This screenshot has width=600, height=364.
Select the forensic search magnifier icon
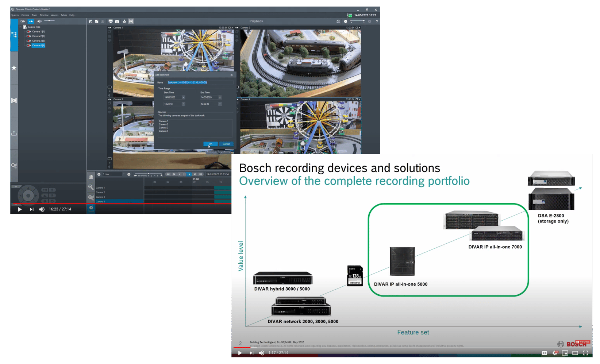point(14,166)
